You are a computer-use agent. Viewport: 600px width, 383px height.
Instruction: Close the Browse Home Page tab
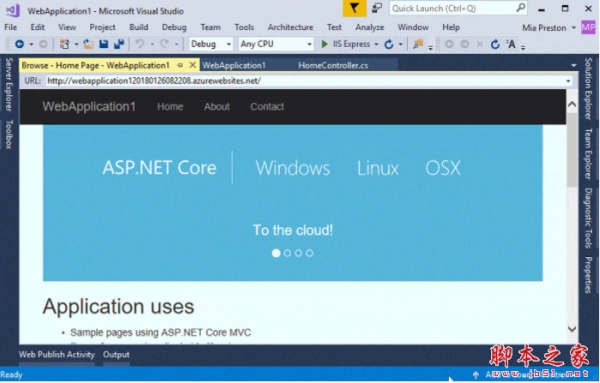click(x=192, y=65)
